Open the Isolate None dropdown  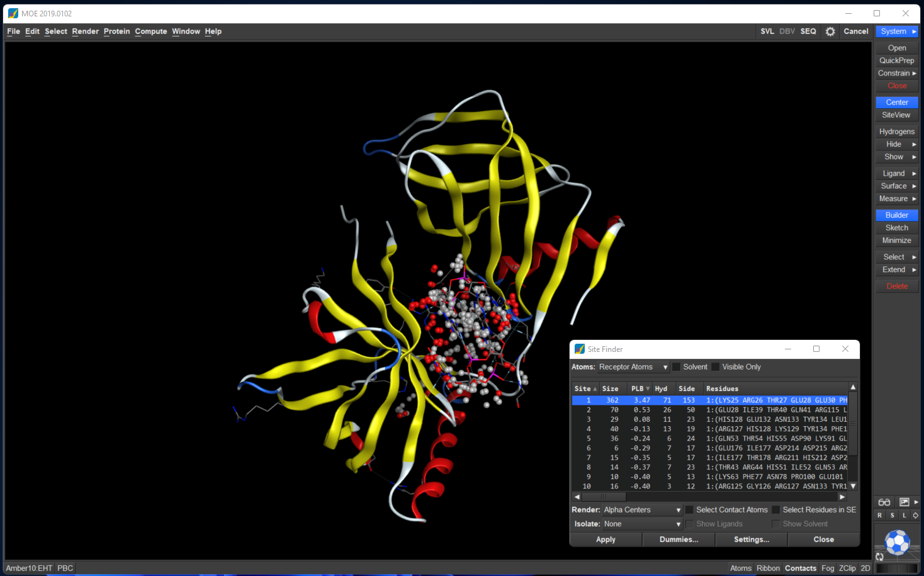point(642,524)
